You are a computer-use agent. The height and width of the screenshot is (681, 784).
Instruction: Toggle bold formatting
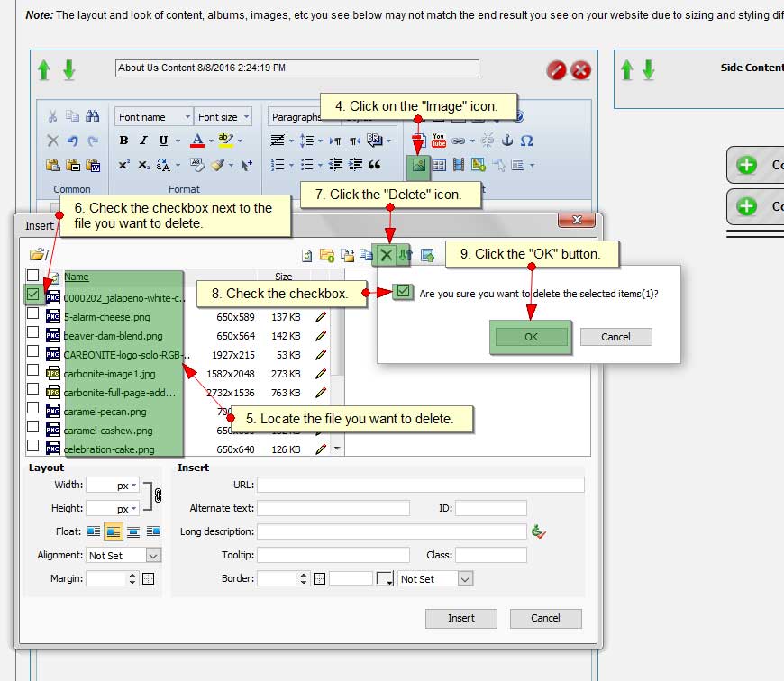(x=123, y=141)
